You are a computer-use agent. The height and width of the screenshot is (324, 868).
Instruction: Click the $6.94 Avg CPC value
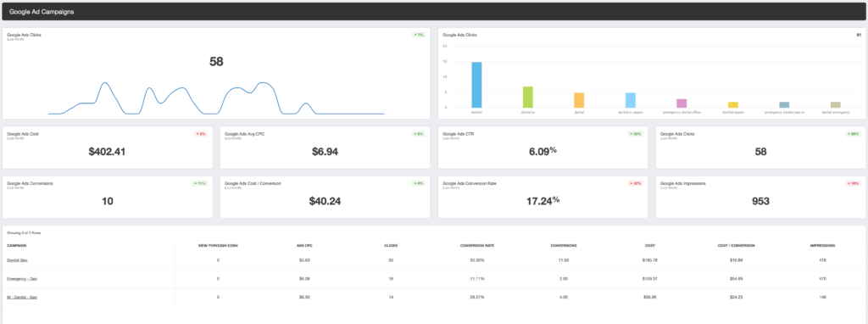325,152
